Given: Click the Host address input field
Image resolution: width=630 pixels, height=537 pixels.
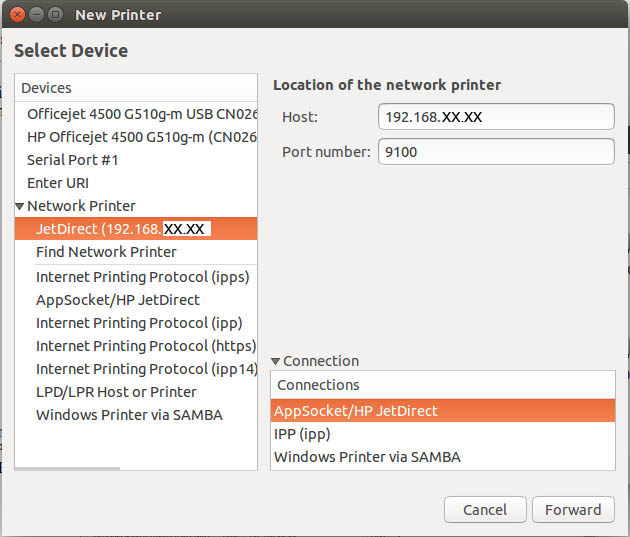Looking at the screenshot, I should click(x=496, y=117).
